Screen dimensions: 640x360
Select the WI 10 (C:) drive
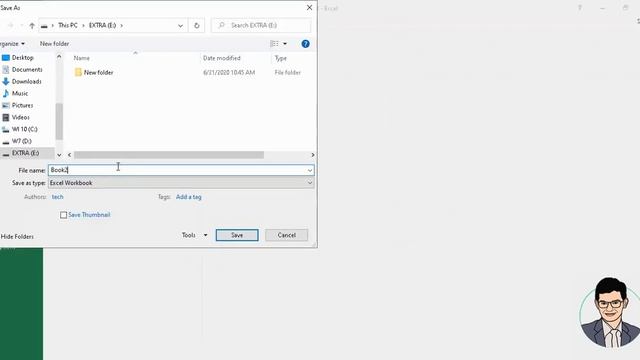point(24,129)
